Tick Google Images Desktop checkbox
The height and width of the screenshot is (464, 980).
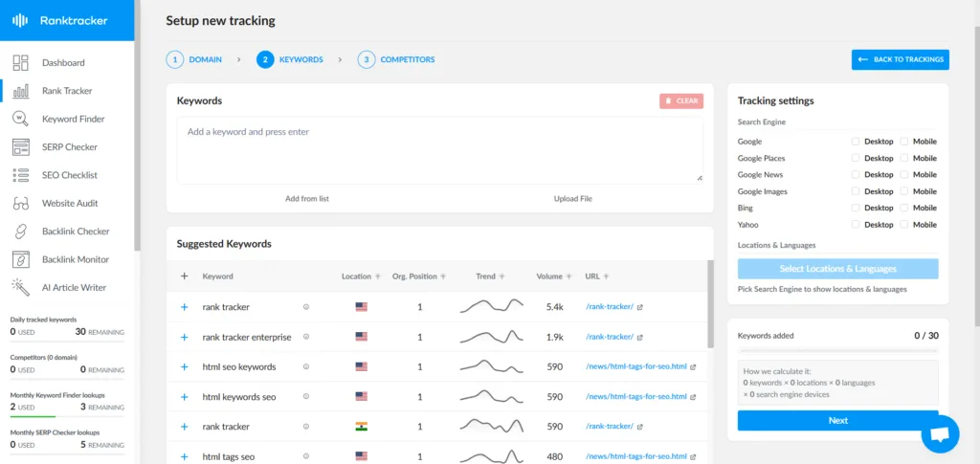click(856, 191)
